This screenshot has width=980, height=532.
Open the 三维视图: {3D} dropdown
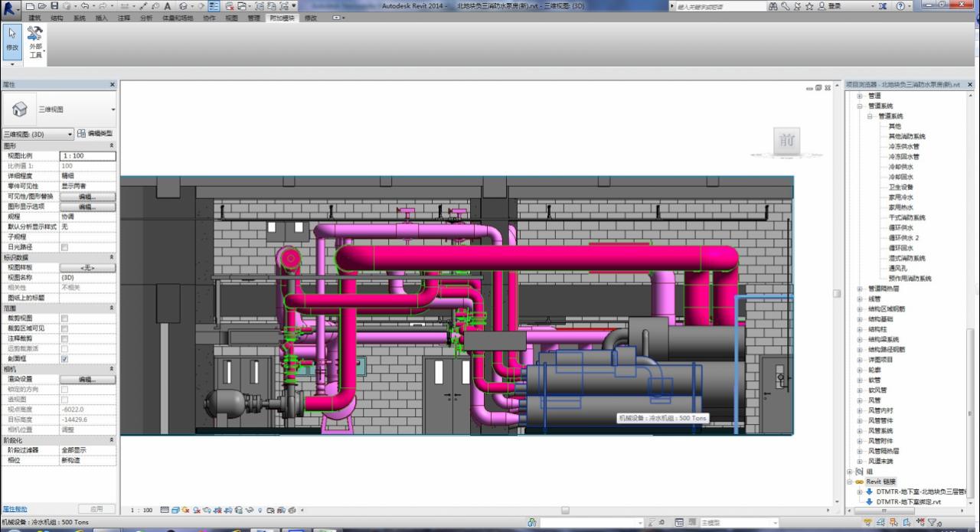38,134
